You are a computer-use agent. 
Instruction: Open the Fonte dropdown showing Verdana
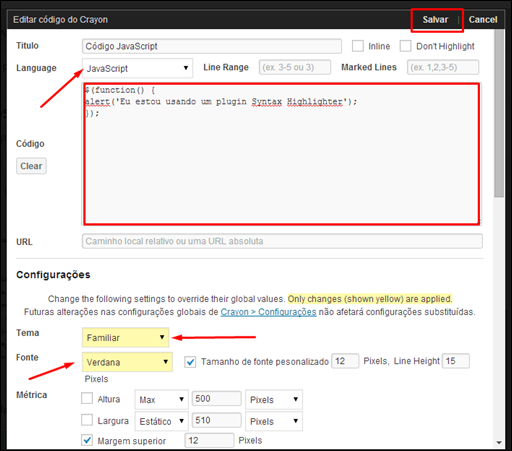coord(127,362)
